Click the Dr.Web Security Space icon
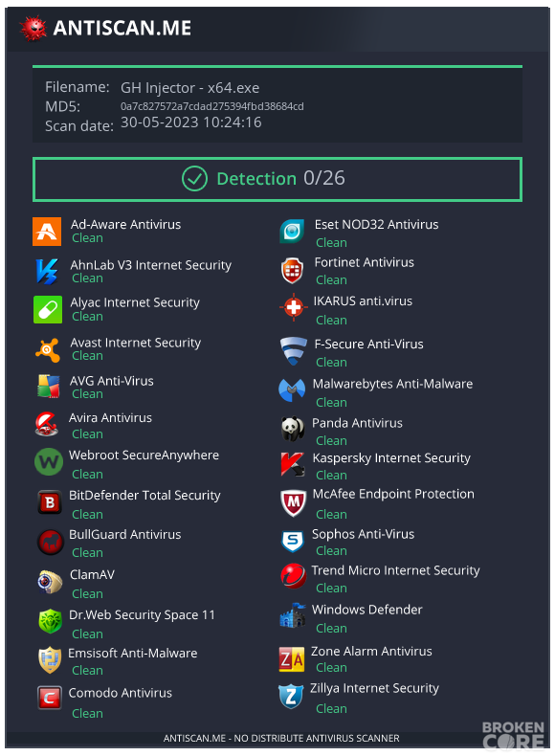This screenshot has height=756, width=555. [51, 621]
